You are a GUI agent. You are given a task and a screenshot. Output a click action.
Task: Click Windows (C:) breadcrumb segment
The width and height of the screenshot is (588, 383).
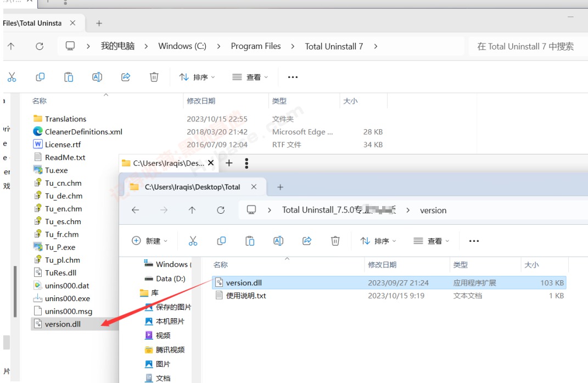(x=182, y=46)
